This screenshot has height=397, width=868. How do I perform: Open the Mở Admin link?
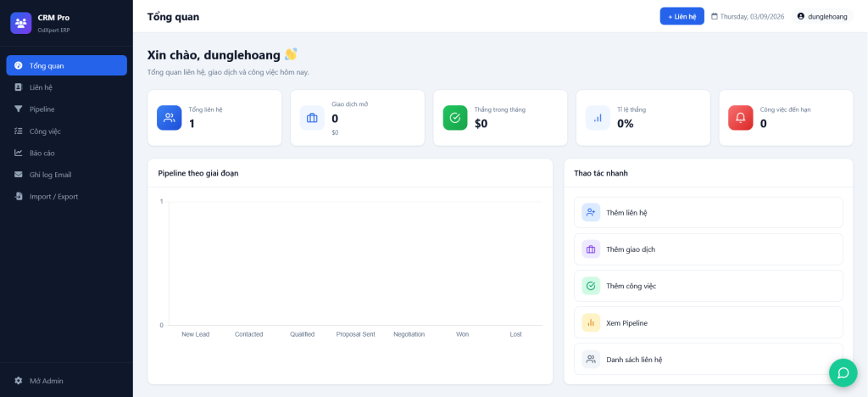pos(66,380)
